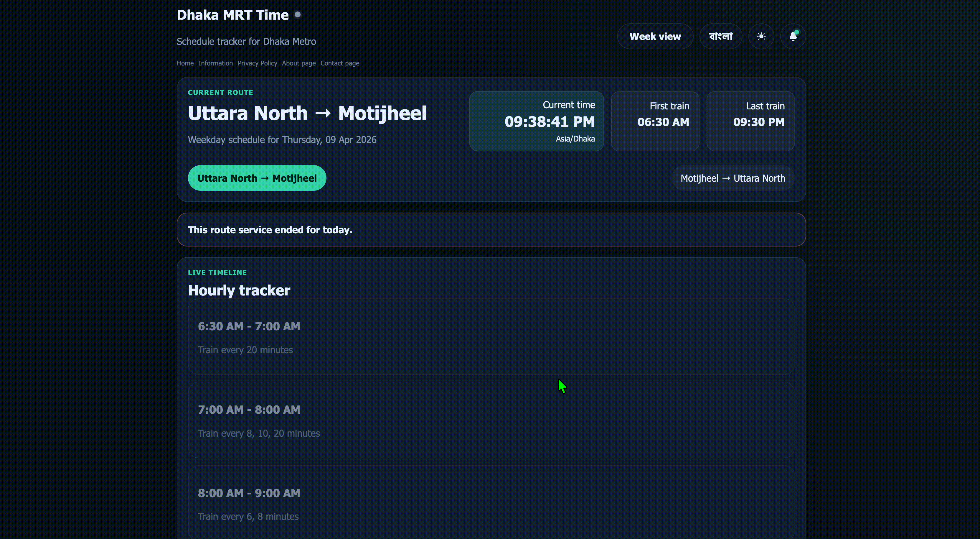Image resolution: width=980 pixels, height=539 pixels.
Task: Toggle light theme with the sun icon
Action: pos(761,36)
